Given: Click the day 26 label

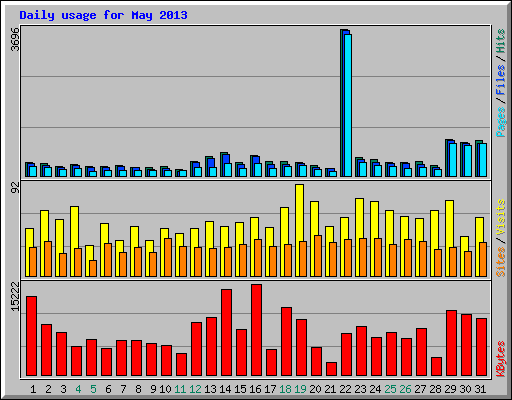Looking at the screenshot, I should pyautogui.click(x=405, y=389).
